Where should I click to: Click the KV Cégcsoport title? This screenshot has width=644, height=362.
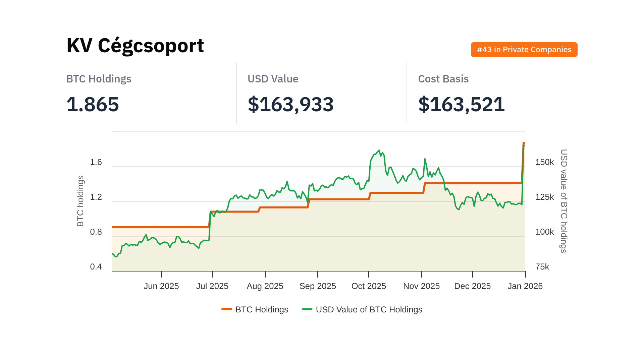(x=135, y=46)
